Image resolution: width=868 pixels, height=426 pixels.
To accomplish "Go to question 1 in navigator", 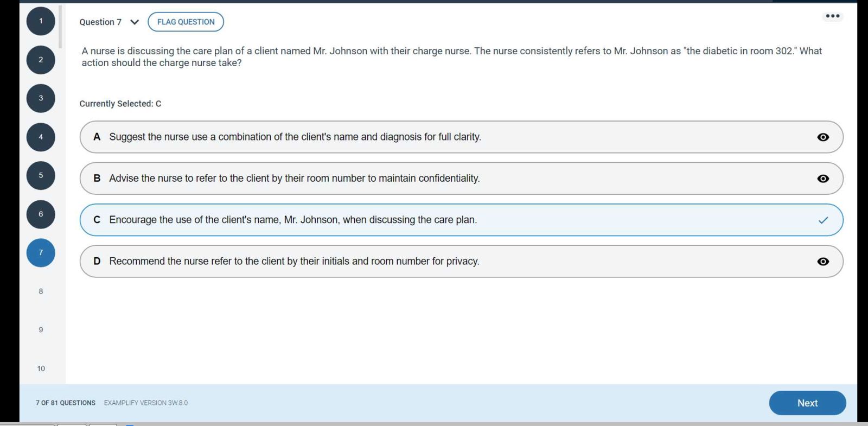I will (x=41, y=21).
